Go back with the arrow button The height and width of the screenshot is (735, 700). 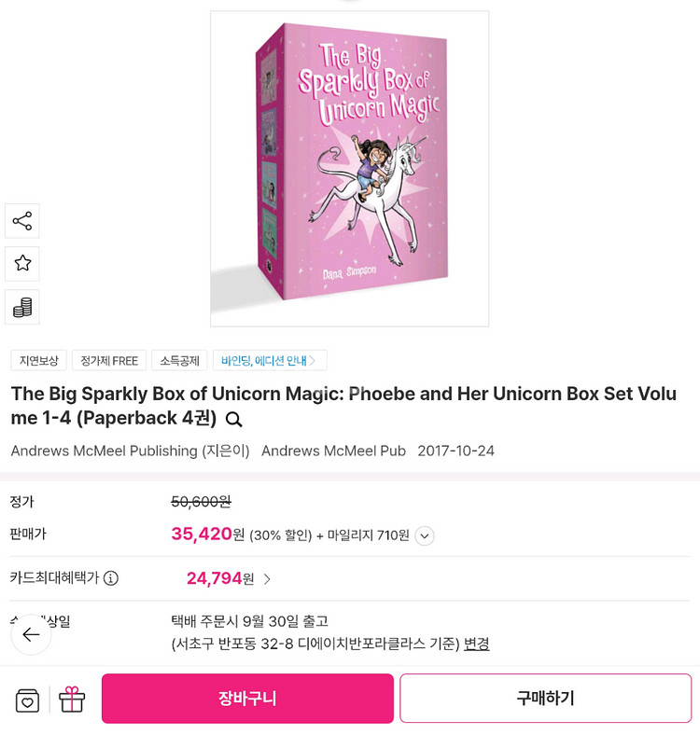coord(31,634)
